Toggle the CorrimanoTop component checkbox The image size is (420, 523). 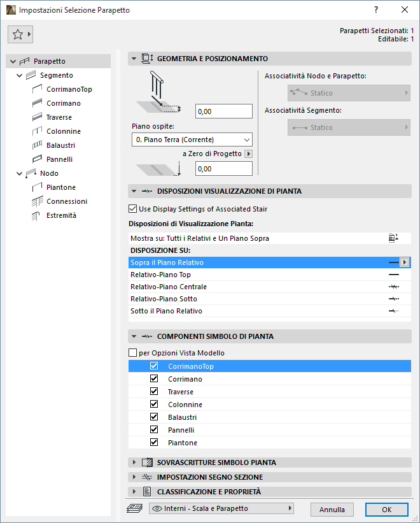pyautogui.click(x=154, y=366)
